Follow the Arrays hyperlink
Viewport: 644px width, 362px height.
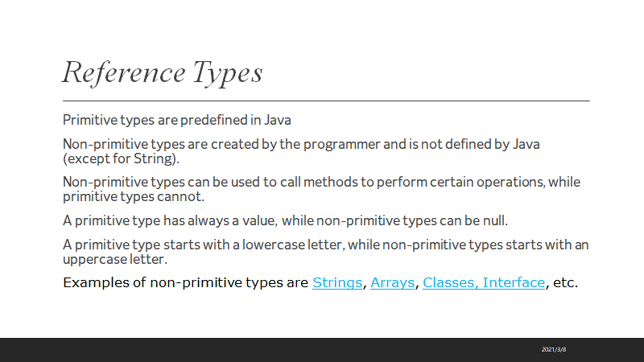pos(391,283)
